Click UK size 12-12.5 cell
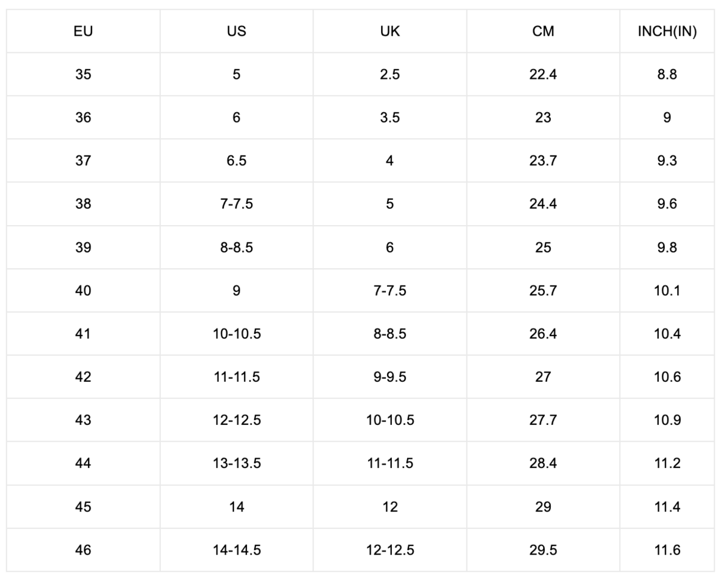 coord(390,550)
